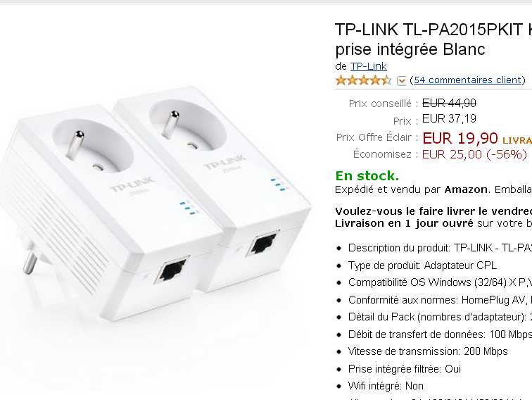Click the Livraison en 1 jour ouvré text

point(404,223)
